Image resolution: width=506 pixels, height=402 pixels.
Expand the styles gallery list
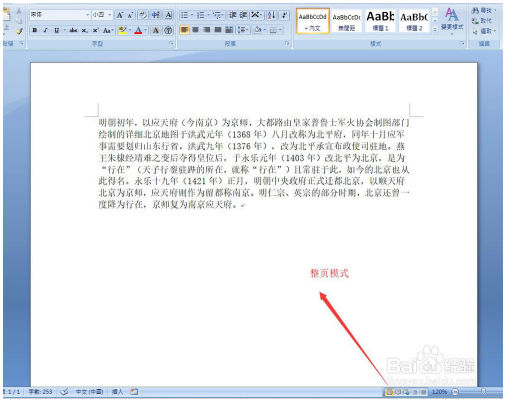click(x=435, y=30)
